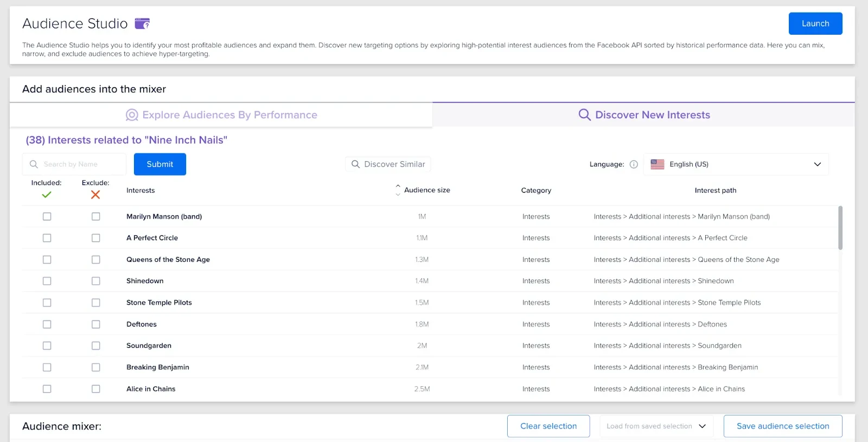Include Alice in Chains checkbox
Screen dimensions: 868x442
click(47, 389)
